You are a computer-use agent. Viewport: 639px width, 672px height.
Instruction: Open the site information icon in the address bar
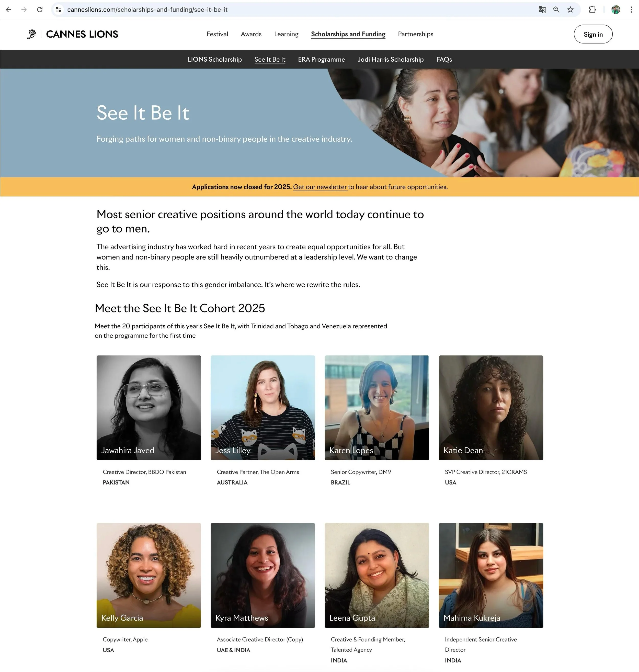59,9
